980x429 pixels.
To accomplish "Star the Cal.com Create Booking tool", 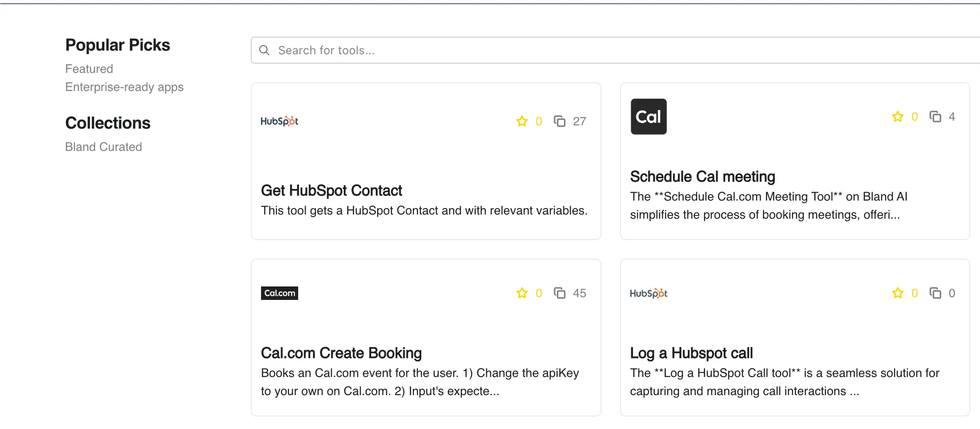I will (522, 293).
